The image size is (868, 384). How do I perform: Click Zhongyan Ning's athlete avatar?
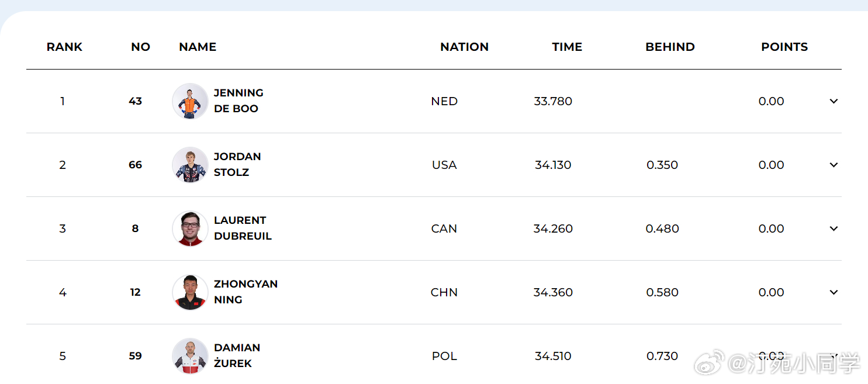coord(190,292)
